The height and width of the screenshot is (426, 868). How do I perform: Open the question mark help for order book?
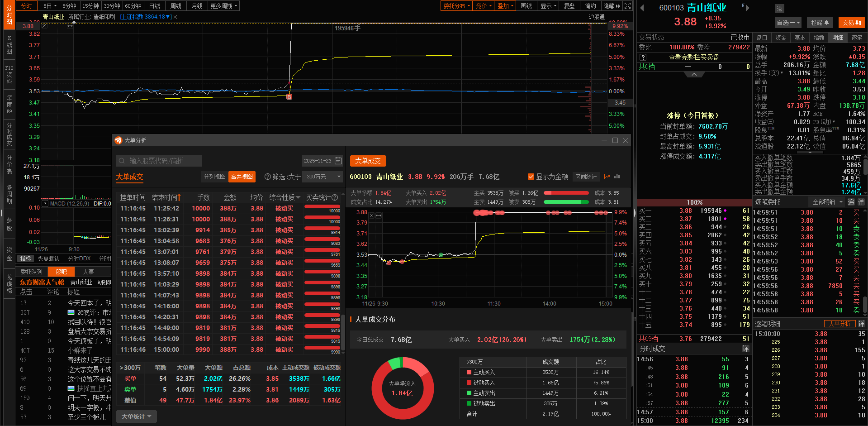pyautogui.click(x=643, y=57)
